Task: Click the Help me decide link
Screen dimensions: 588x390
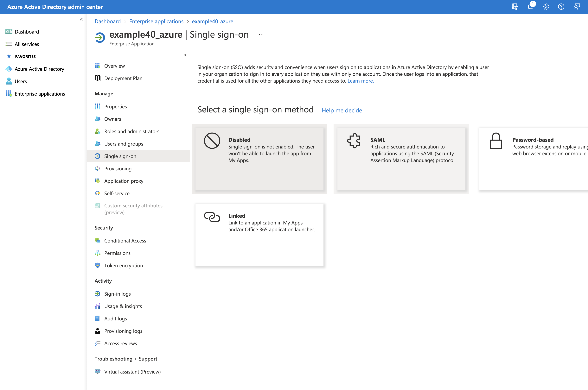Action: [342, 110]
